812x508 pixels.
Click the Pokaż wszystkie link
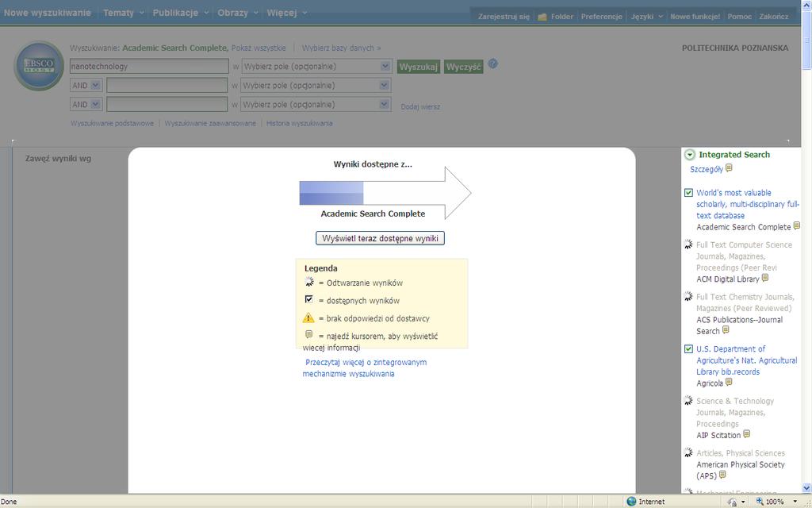pyautogui.click(x=259, y=48)
